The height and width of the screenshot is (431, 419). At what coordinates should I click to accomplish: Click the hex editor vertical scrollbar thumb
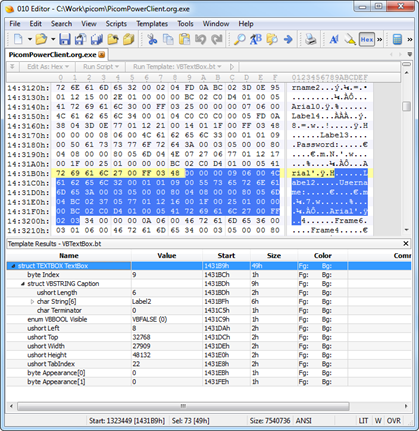tap(406, 106)
